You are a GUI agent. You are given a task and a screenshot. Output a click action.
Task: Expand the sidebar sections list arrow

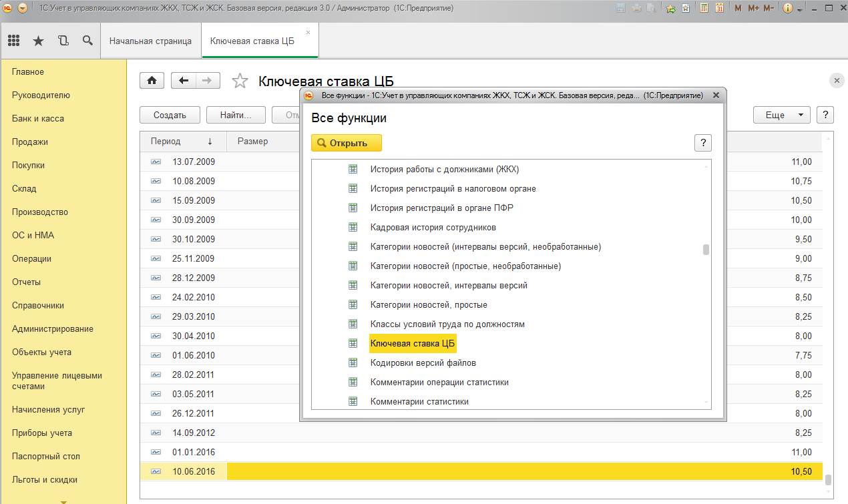point(63,501)
